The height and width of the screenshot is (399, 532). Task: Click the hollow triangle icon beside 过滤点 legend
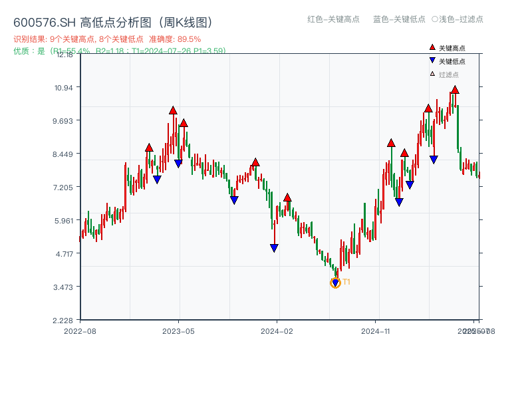coord(432,74)
